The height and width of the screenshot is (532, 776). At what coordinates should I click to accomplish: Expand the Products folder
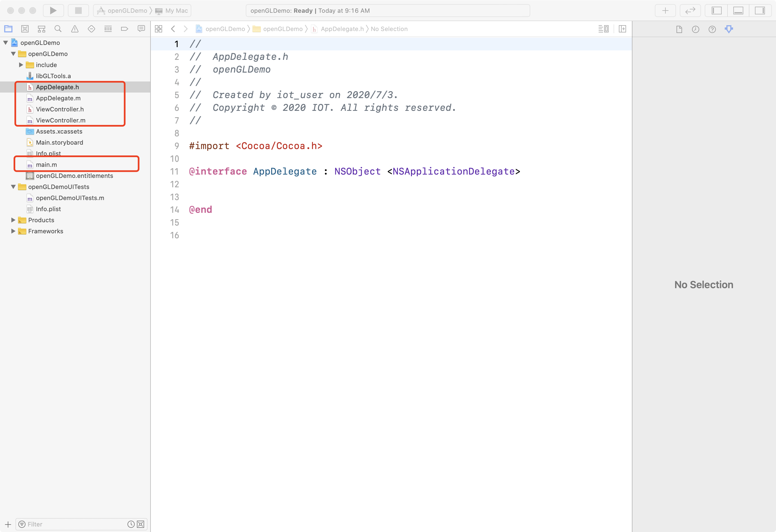tap(13, 220)
